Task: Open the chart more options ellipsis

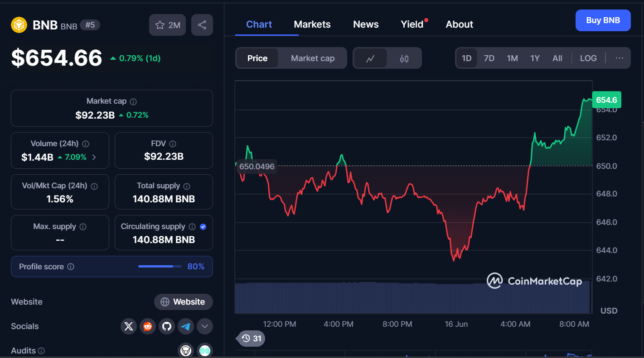Action: point(620,58)
